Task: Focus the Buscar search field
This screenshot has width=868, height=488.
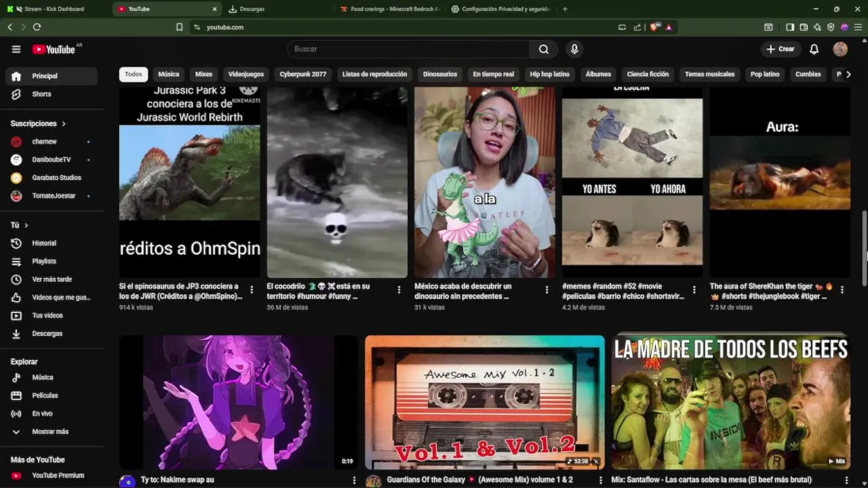Action: [408, 49]
